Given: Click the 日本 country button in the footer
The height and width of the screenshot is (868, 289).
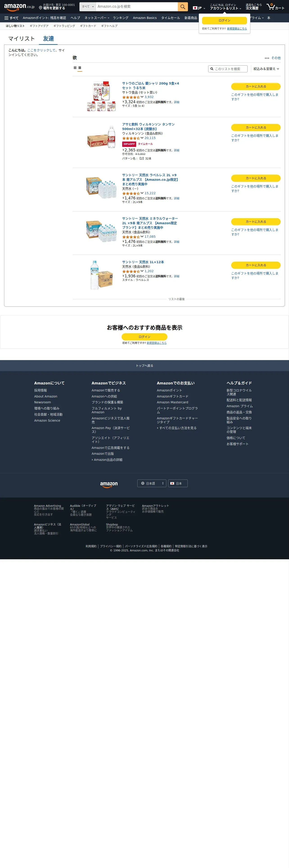Looking at the screenshot, I should [x=178, y=483].
